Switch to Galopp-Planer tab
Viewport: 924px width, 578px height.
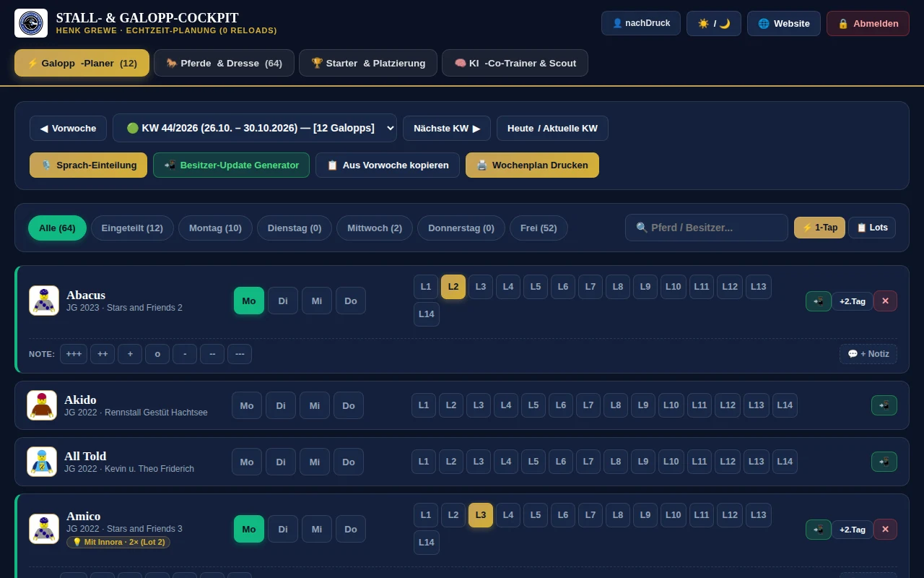pos(82,63)
